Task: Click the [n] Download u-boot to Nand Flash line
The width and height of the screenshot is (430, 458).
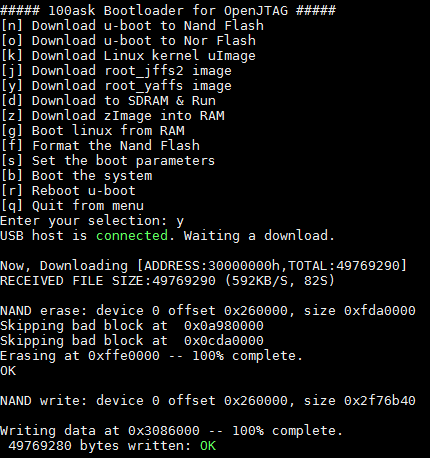Action: (132, 26)
